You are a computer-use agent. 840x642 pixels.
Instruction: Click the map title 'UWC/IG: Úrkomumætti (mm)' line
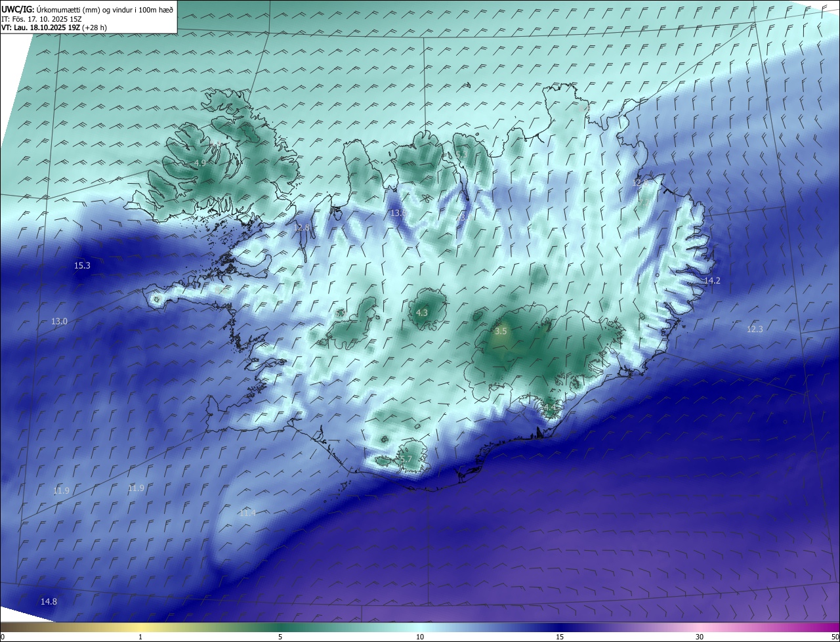tap(87, 9)
